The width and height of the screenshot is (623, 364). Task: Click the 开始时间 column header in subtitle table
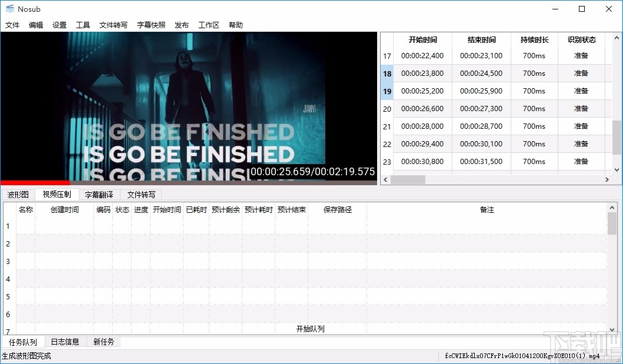(x=423, y=40)
